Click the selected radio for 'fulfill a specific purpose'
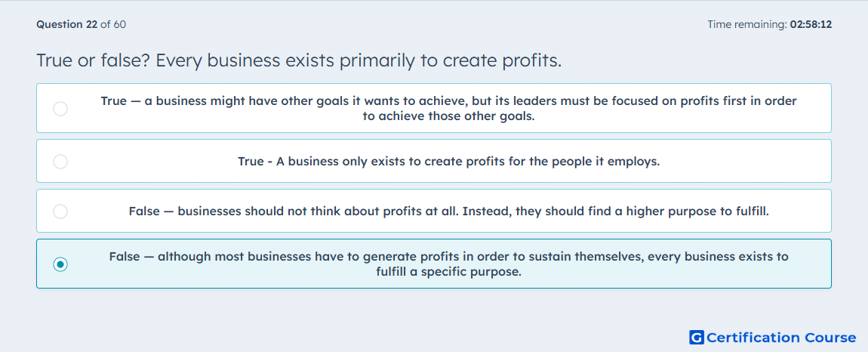The height and width of the screenshot is (352, 868). coord(60,264)
